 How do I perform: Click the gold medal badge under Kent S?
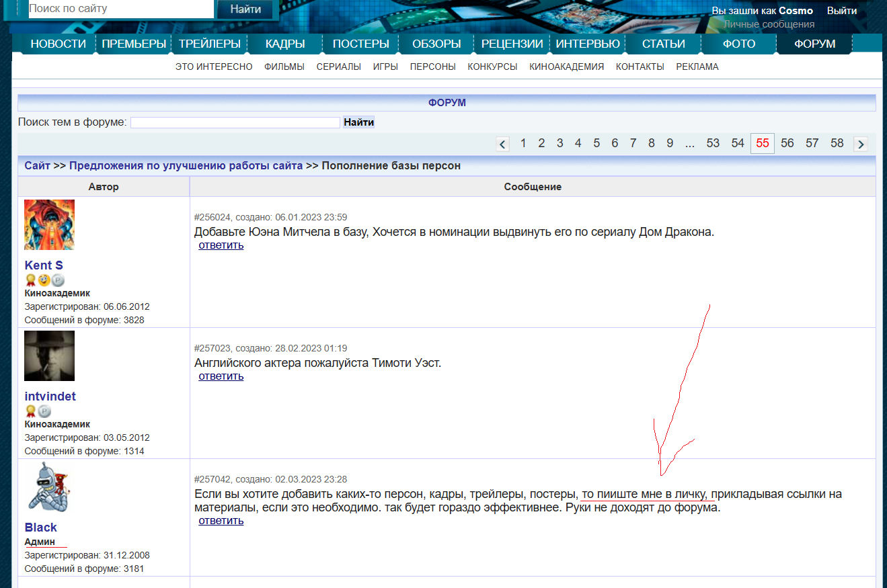[30, 280]
